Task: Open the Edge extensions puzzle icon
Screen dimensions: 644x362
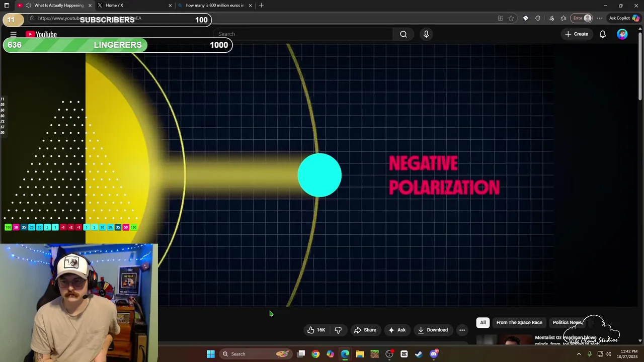Action: click(538, 18)
